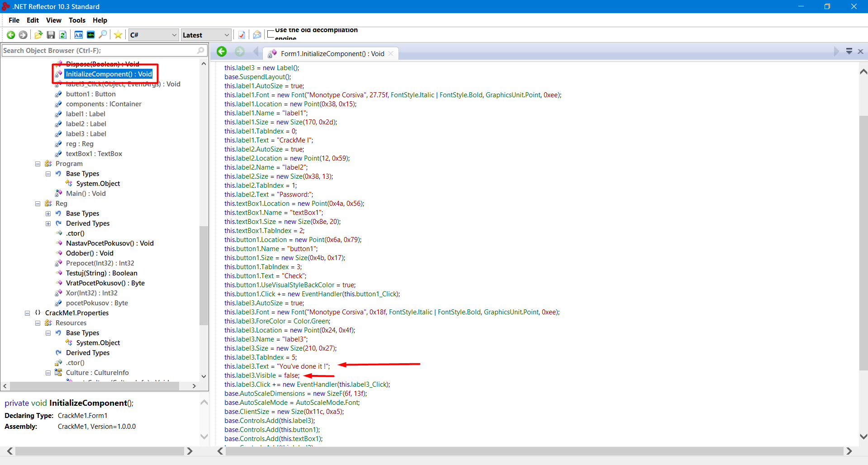Select Xor(Int32) : Int32 method
Image resolution: width=868 pixels, height=465 pixels.
[92, 293]
